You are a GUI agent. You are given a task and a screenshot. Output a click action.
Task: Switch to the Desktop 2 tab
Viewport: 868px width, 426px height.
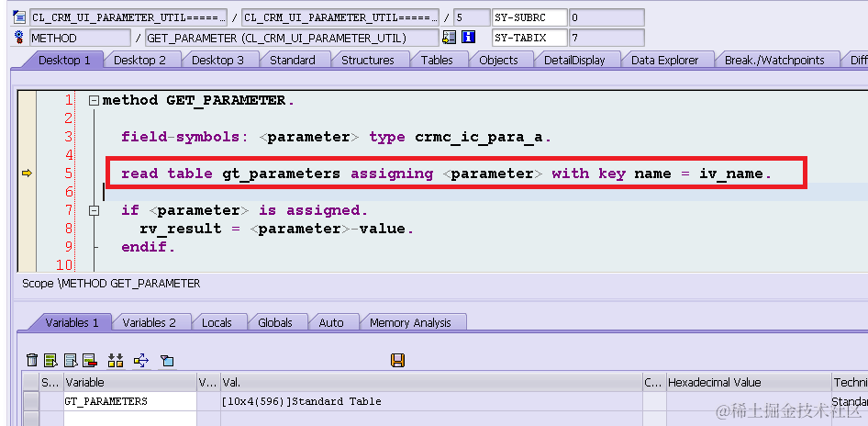click(139, 60)
